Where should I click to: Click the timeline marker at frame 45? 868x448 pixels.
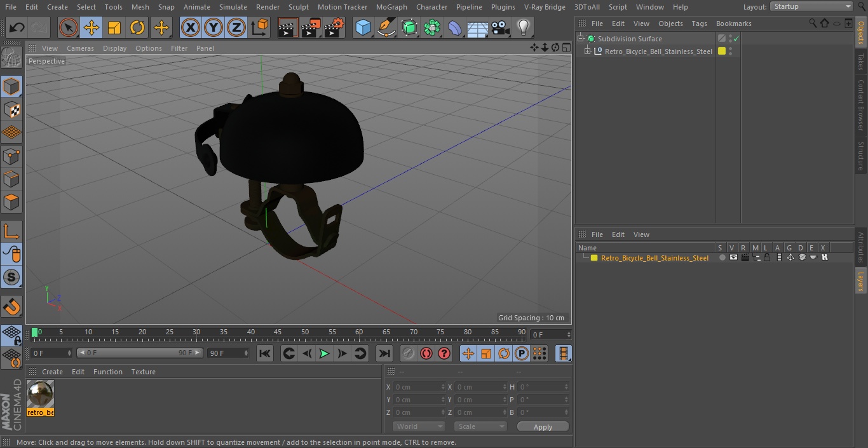278,332
